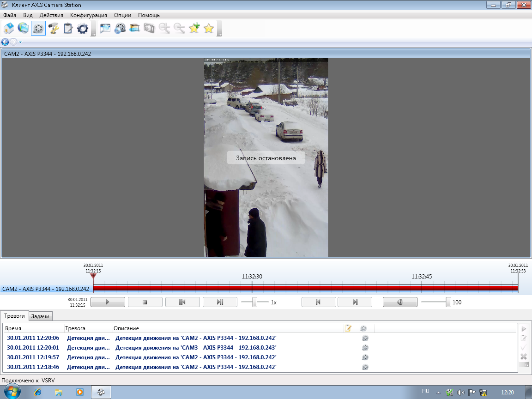Image resolution: width=532 pixels, height=399 pixels.
Task: Click the playback speed slider handle
Action: click(x=254, y=302)
